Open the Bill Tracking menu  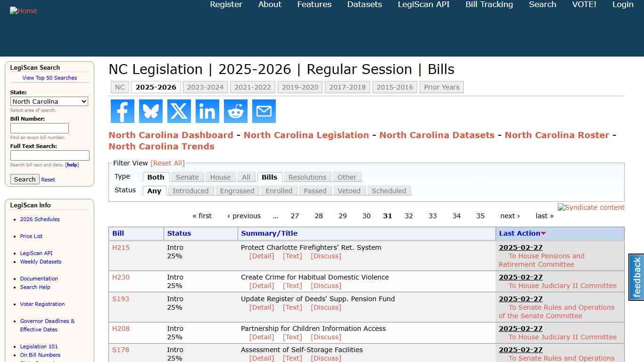click(489, 4)
